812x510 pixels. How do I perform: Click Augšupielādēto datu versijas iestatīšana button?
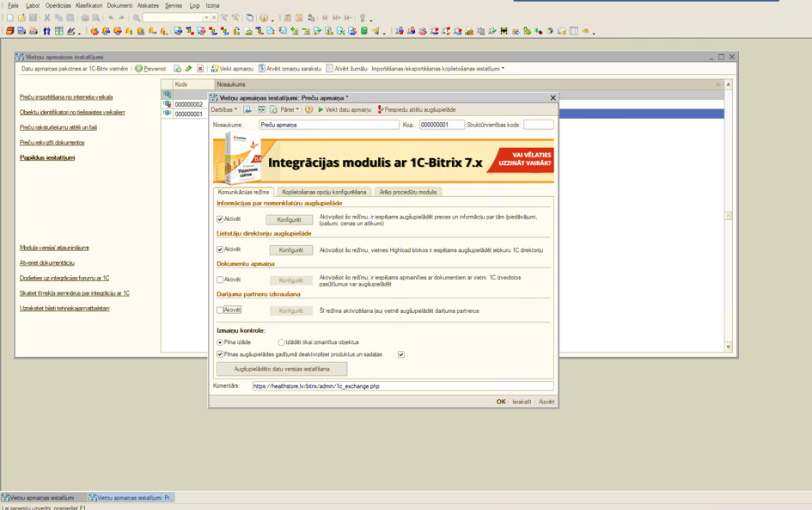282,369
